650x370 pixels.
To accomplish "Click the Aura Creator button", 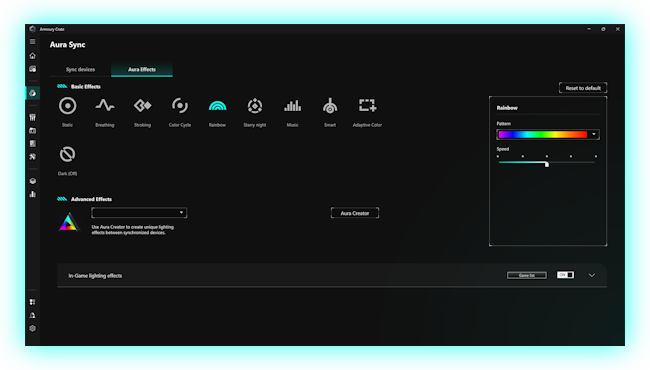I will tap(355, 213).
